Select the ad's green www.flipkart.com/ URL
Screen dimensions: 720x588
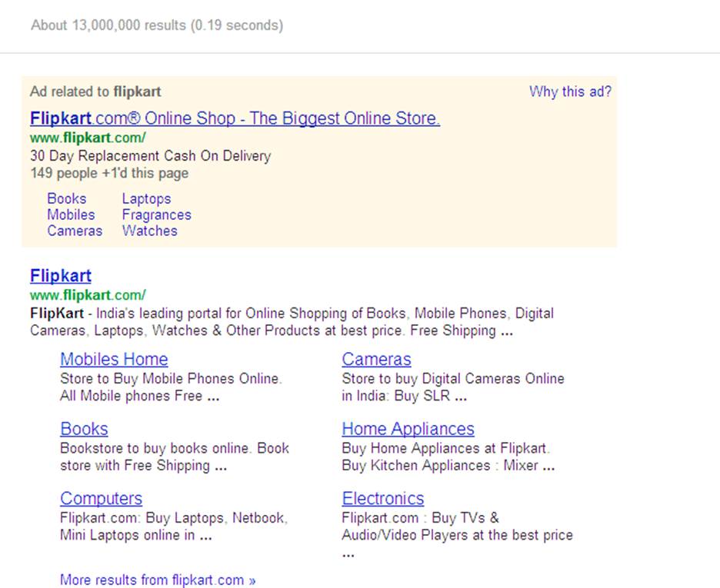click(x=88, y=138)
